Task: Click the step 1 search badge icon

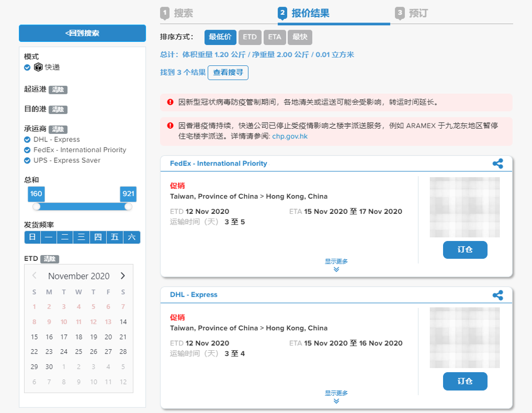Action: [165, 14]
